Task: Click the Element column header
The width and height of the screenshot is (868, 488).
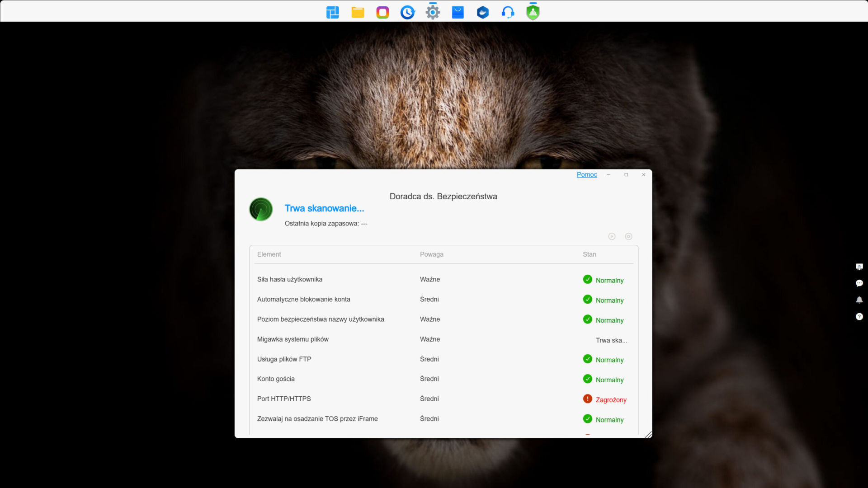Action: [269, 254]
